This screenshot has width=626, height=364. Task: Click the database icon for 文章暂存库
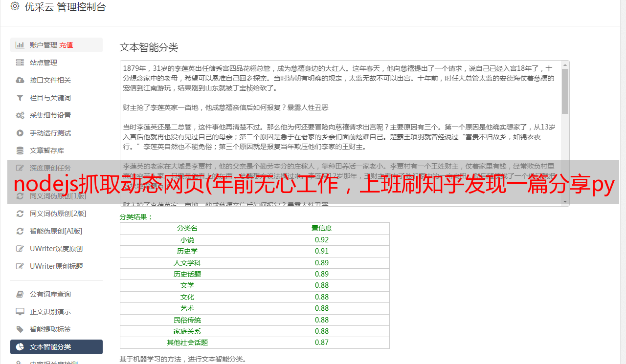20,150
